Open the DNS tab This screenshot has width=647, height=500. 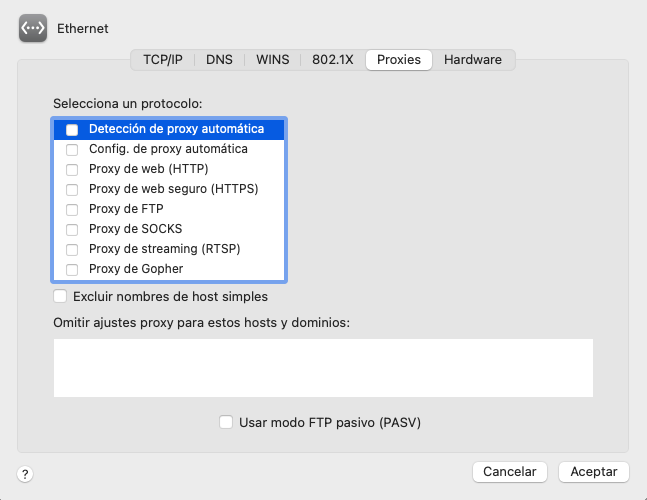(219, 60)
